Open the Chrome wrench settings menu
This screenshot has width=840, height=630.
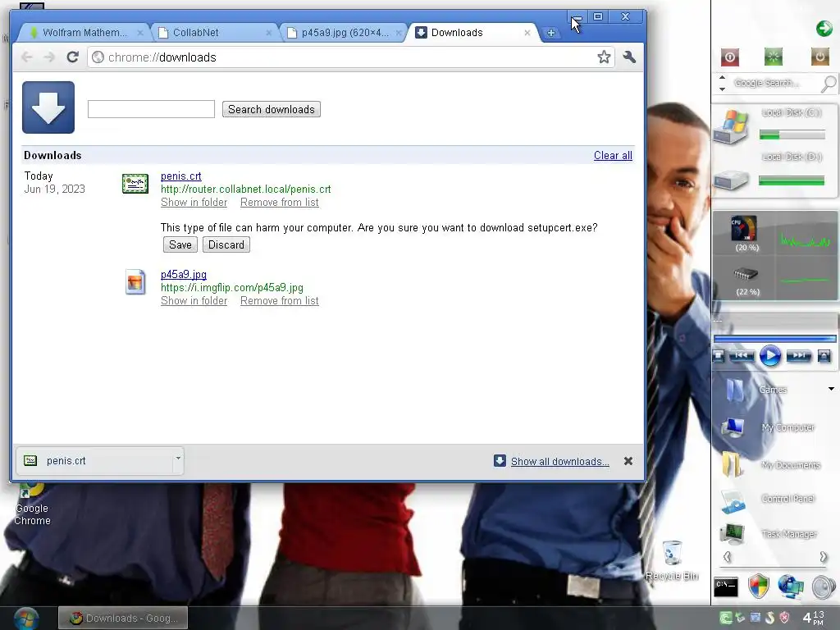[629, 57]
